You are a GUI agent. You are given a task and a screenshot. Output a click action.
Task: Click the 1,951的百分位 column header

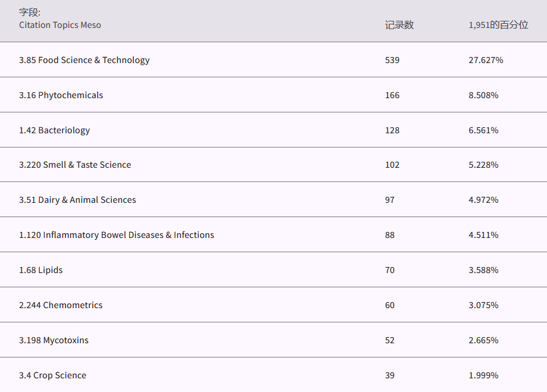coord(498,25)
